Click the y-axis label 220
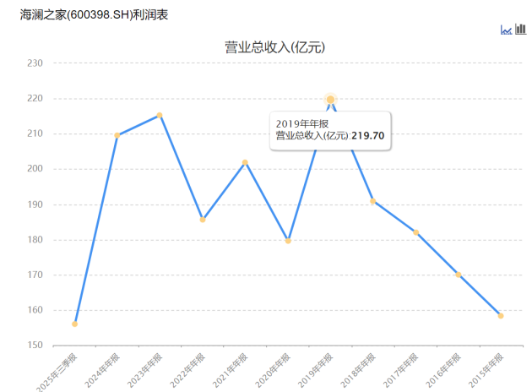Image resolution: width=532 pixels, height=392 pixels. tap(35, 99)
